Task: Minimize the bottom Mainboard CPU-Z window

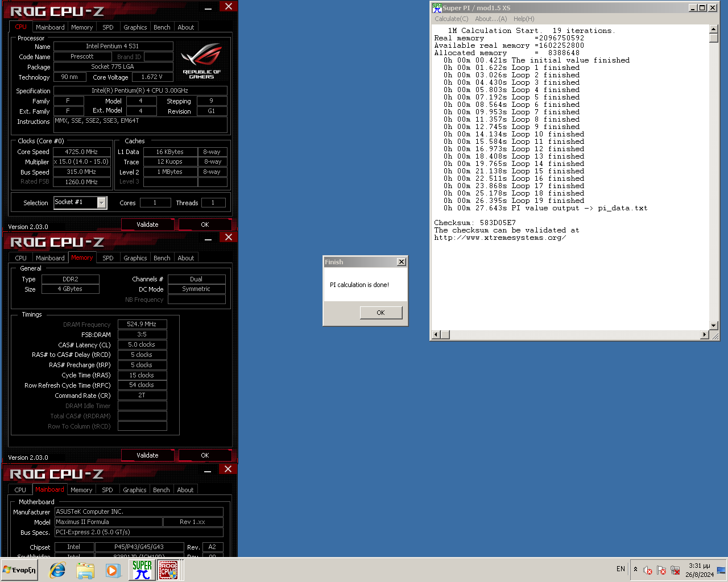Action: (x=208, y=471)
